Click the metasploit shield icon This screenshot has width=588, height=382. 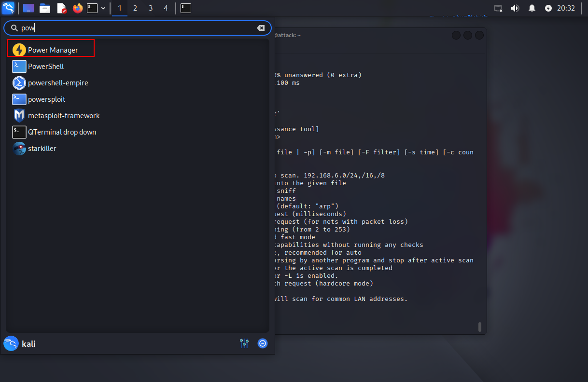[19, 116]
